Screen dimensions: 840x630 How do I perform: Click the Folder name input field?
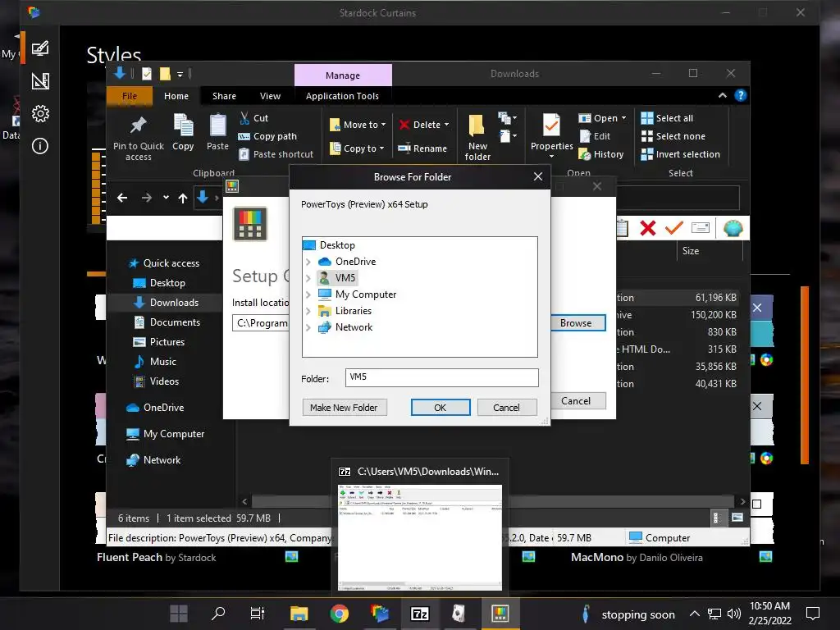pyautogui.click(x=441, y=377)
